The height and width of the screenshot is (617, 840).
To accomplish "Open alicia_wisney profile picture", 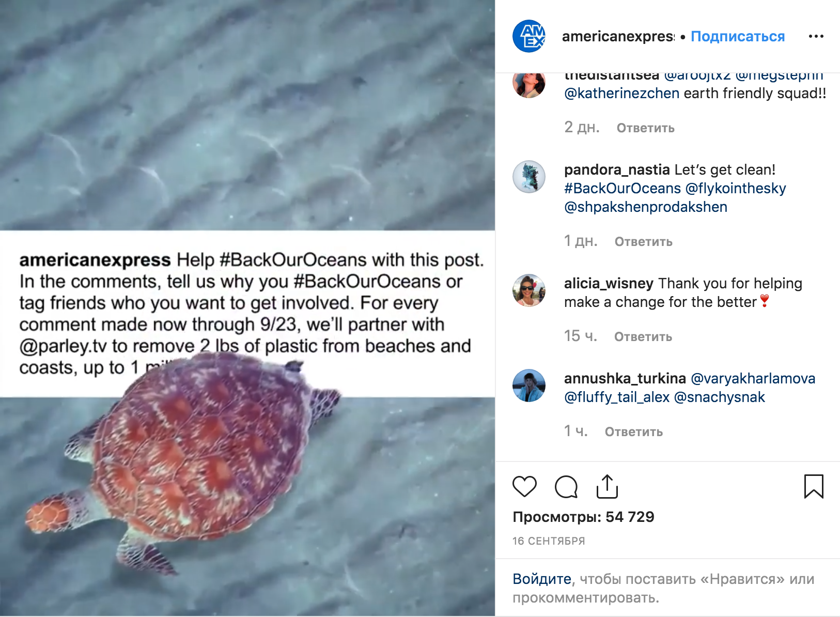I will click(x=528, y=290).
